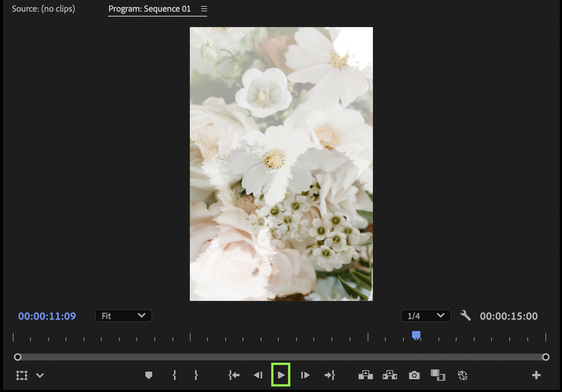Switch to the Source (no clips) tab
Screen dimensions: 562x392
(x=43, y=9)
